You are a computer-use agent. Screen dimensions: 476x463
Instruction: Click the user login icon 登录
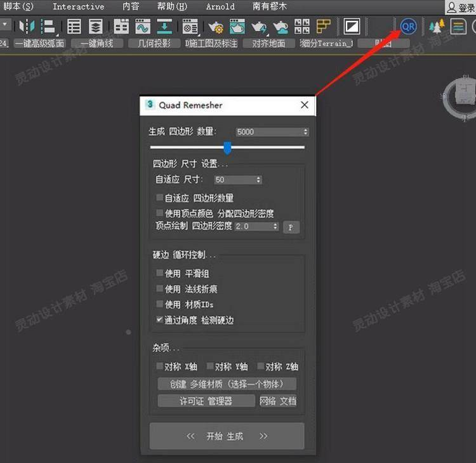pyautogui.click(x=461, y=7)
